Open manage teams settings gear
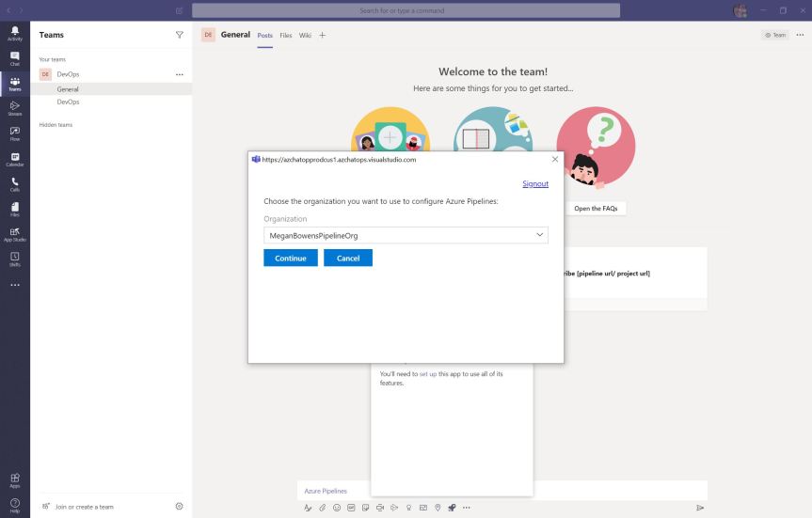 point(179,507)
